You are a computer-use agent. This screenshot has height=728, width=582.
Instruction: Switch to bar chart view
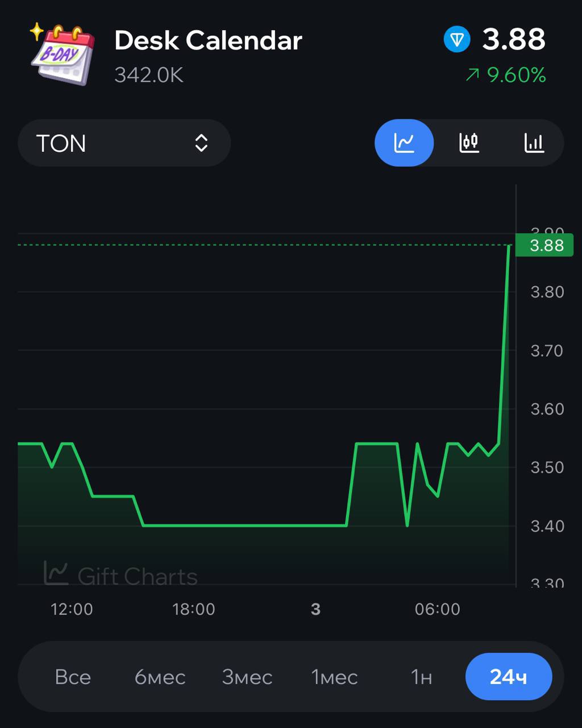point(534,143)
